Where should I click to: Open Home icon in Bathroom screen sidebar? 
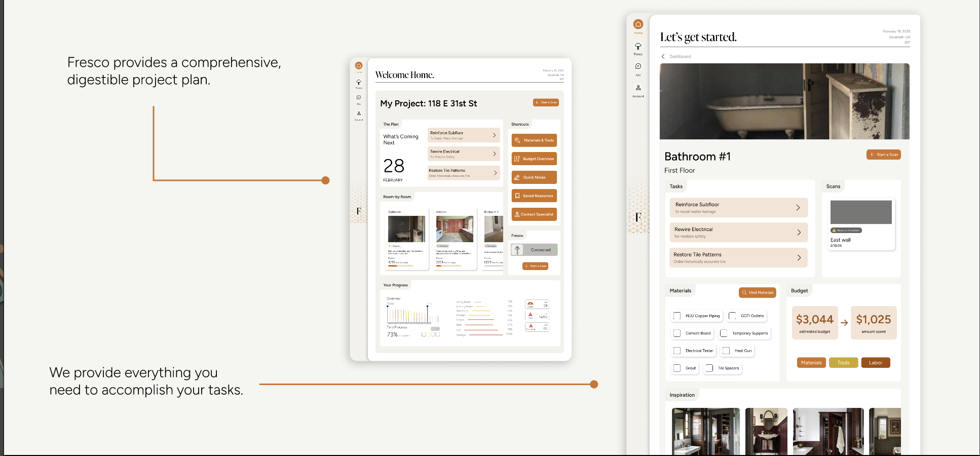(638, 24)
